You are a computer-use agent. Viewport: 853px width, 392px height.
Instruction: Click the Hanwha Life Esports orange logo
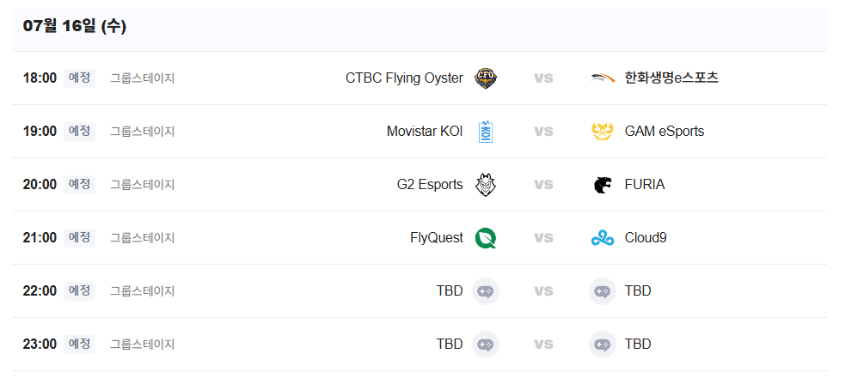pos(602,78)
